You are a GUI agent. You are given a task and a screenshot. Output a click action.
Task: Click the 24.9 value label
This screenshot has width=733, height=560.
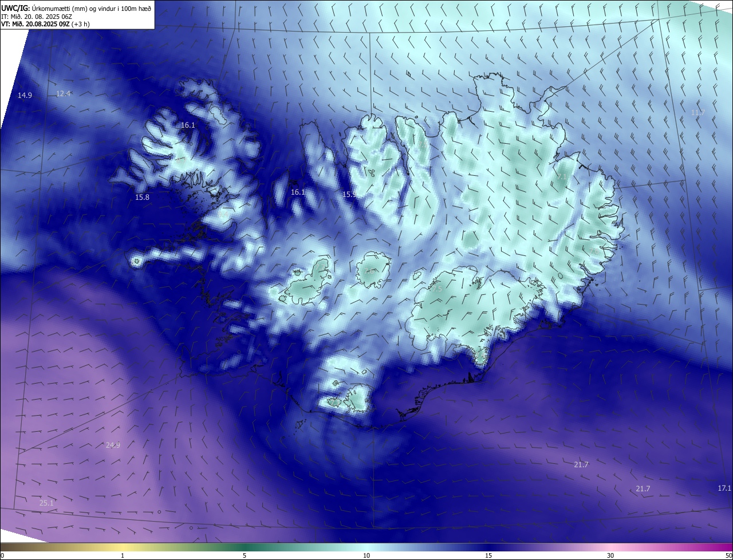pos(113,445)
